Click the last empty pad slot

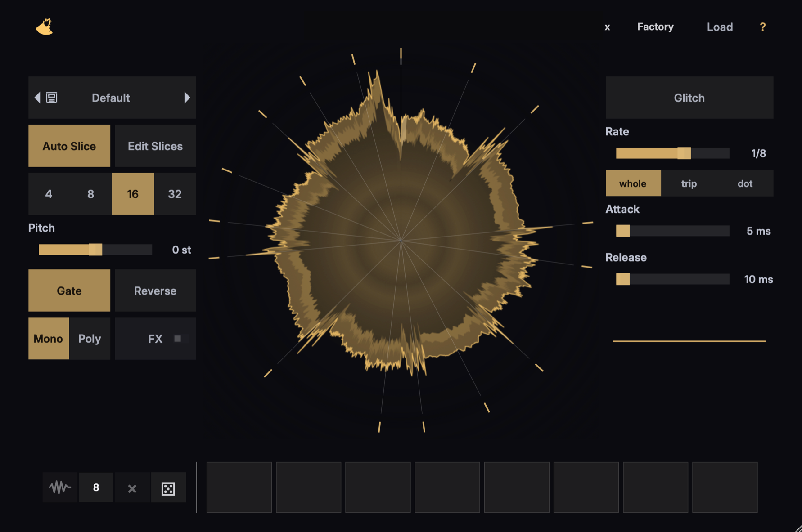725,487
